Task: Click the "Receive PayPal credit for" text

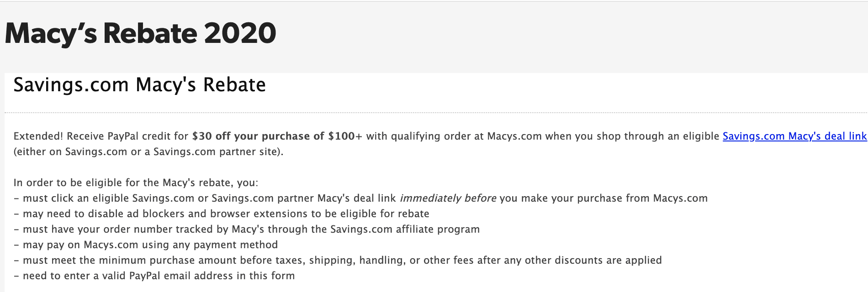Action: point(127,136)
